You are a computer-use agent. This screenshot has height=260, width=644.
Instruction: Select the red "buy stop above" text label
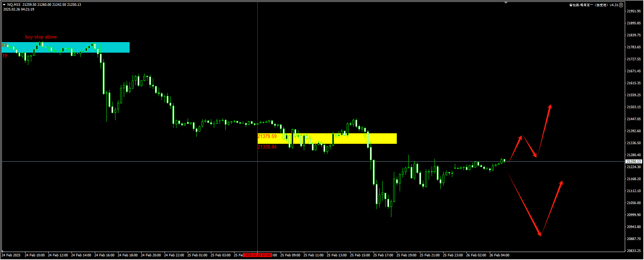41,37
